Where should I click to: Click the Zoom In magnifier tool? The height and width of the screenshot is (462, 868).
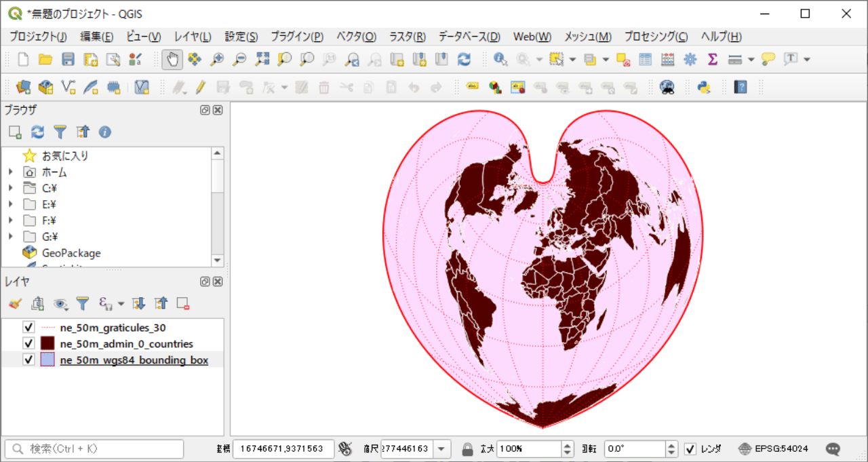217,60
